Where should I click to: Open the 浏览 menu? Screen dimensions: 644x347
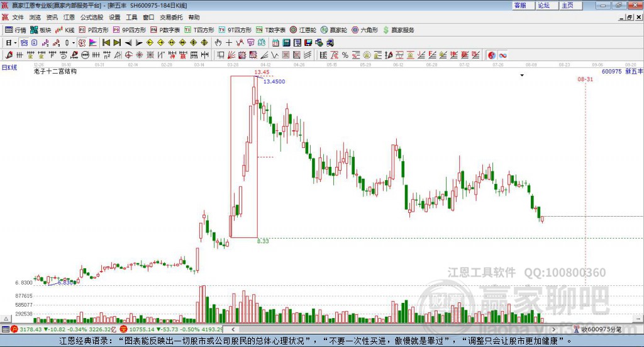35,17
